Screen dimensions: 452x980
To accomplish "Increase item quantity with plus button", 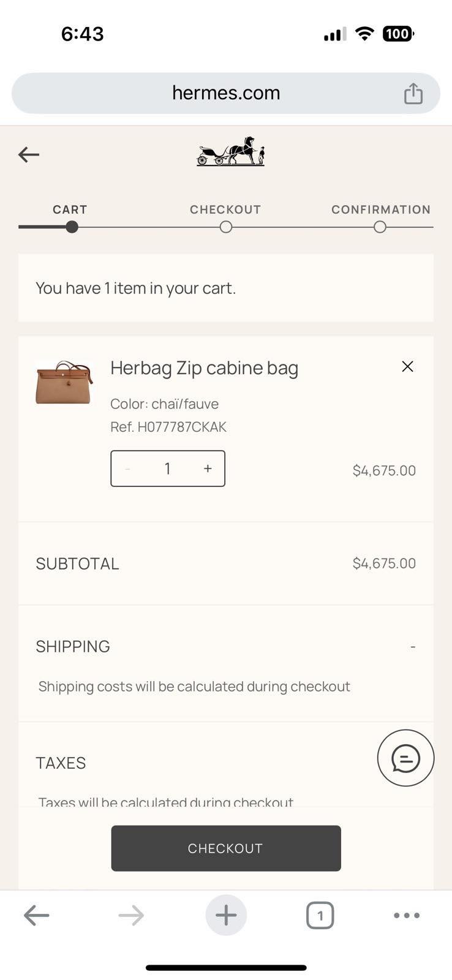I will [208, 469].
